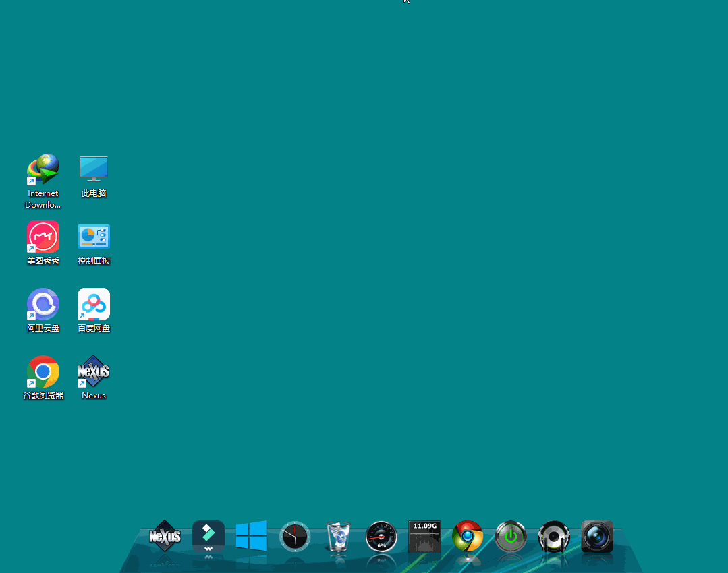Open the 此电脑 desktop icon
Screen dimensions: 728x573
click(94, 169)
